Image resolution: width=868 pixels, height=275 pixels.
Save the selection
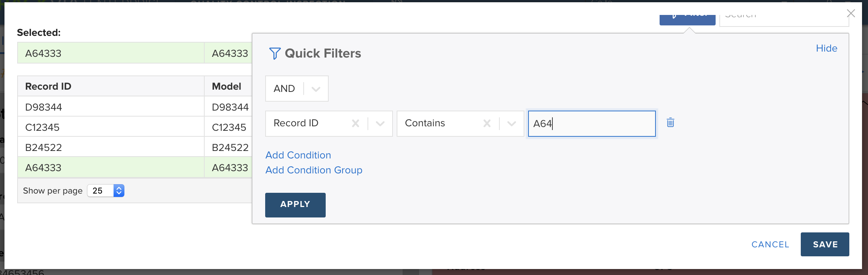[x=825, y=244]
